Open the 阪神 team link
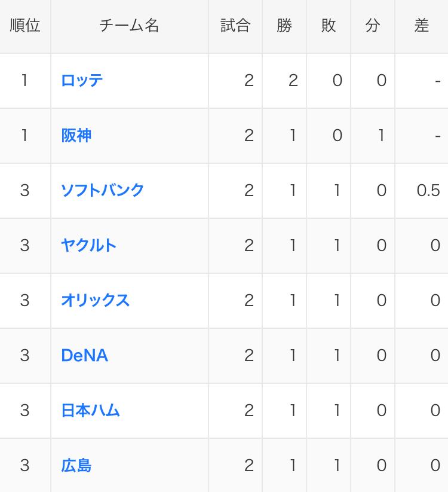The image size is (448, 492). (x=76, y=136)
